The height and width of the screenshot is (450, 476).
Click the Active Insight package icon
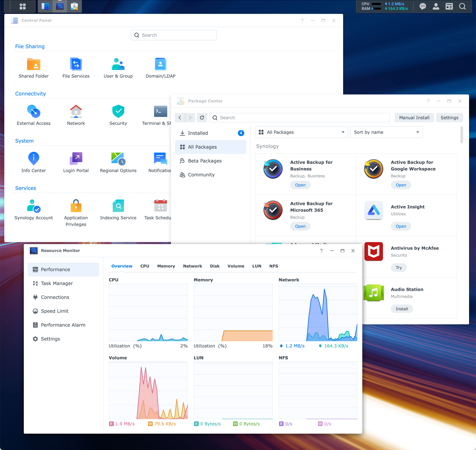374,210
